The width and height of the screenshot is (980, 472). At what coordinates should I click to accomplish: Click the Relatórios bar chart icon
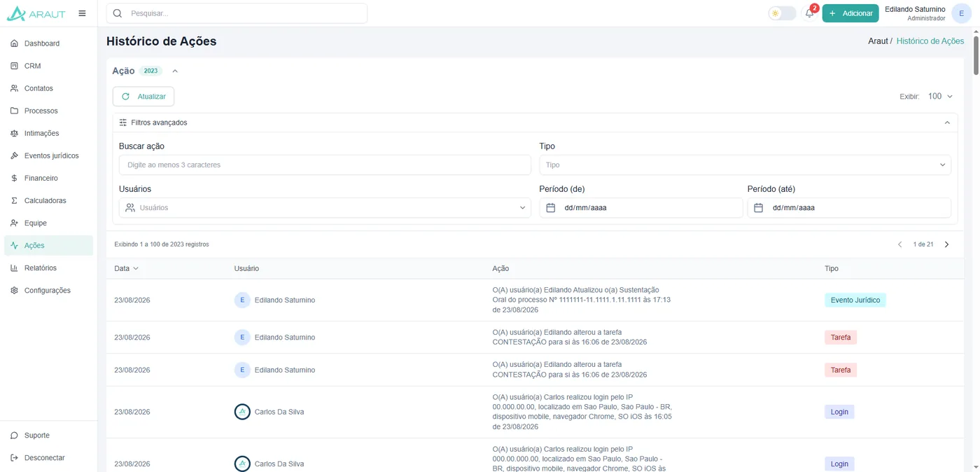(14, 268)
